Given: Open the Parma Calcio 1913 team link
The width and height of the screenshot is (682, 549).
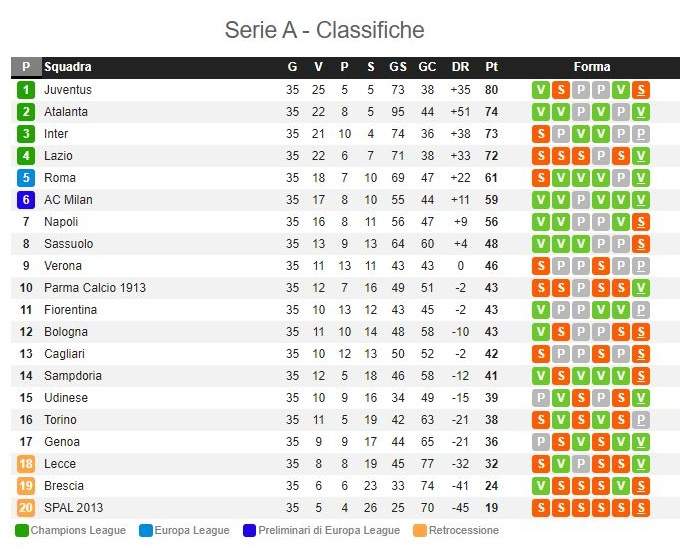Looking at the screenshot, I should click(95, 288).
